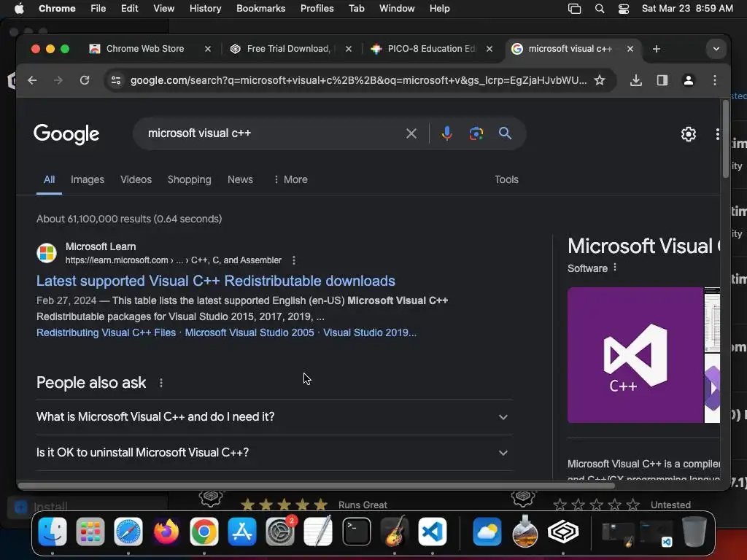
Task: Clear the search box with X icon
Action: coord(411,133)
